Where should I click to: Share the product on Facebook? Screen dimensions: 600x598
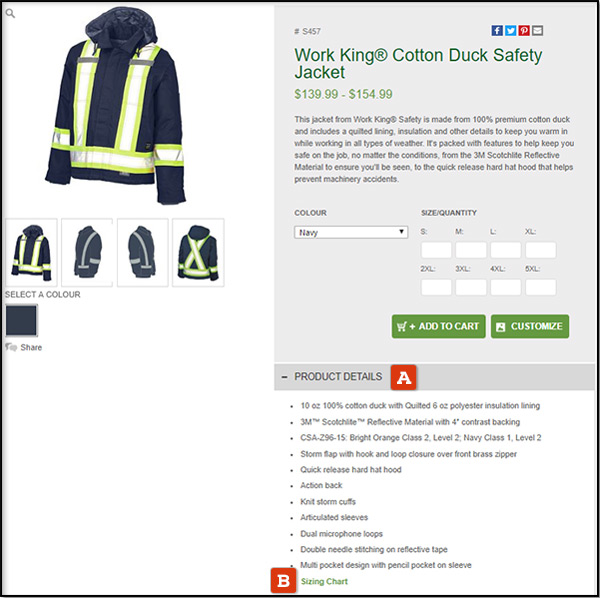coord(497,31)
